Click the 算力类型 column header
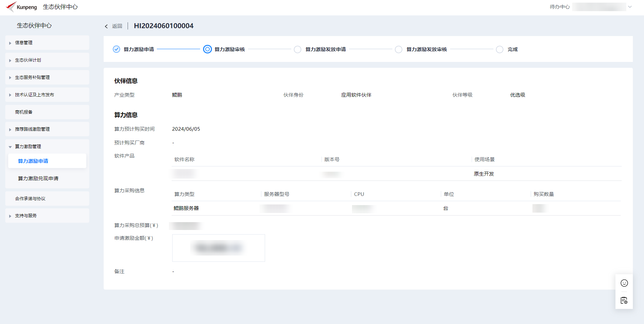 184,194
